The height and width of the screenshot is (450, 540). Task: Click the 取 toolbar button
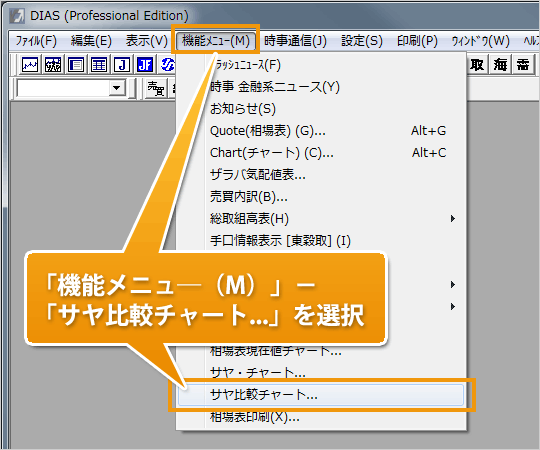(x=477, y=65)
